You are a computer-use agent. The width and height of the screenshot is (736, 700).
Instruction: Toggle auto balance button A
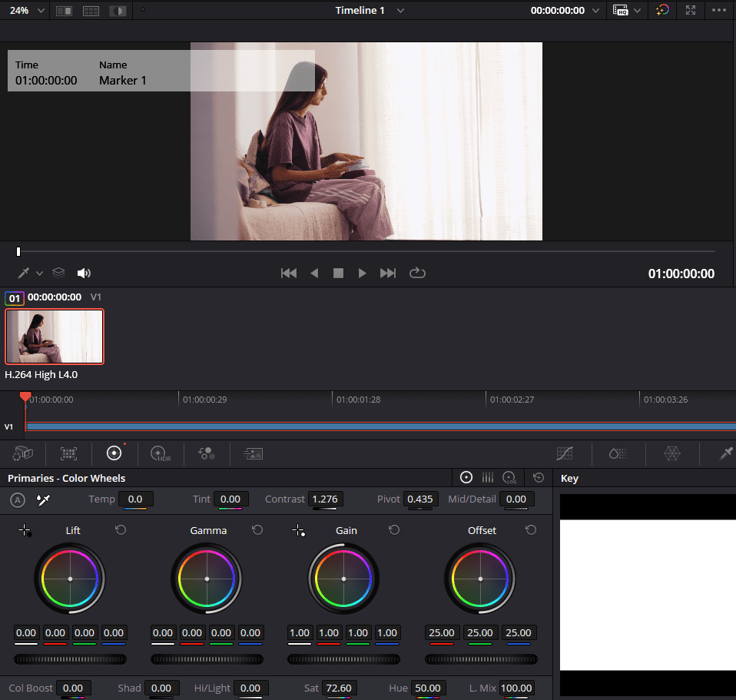click(18, 499)
